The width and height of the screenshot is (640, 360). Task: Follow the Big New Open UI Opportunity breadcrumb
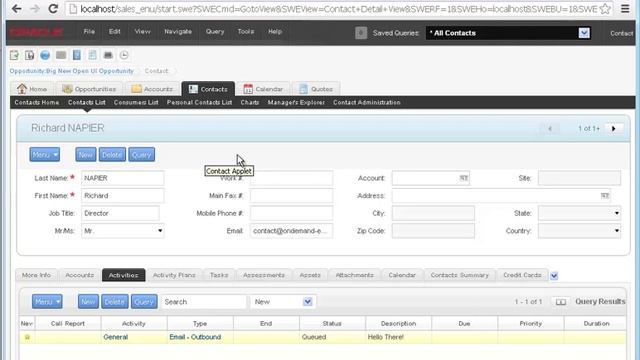click(x=72, y=71)
